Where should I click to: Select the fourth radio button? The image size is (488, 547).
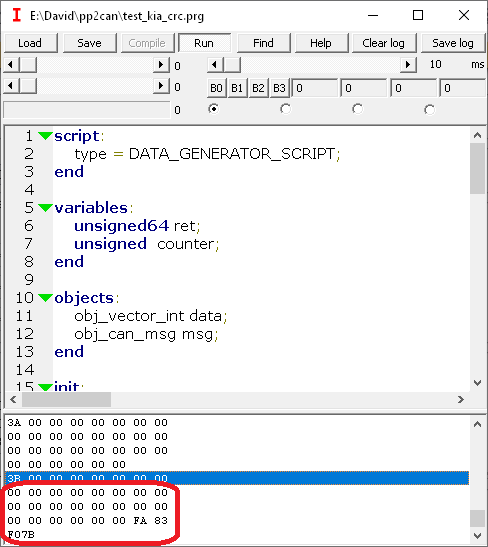pyautogui.click(x=429, y=110)
